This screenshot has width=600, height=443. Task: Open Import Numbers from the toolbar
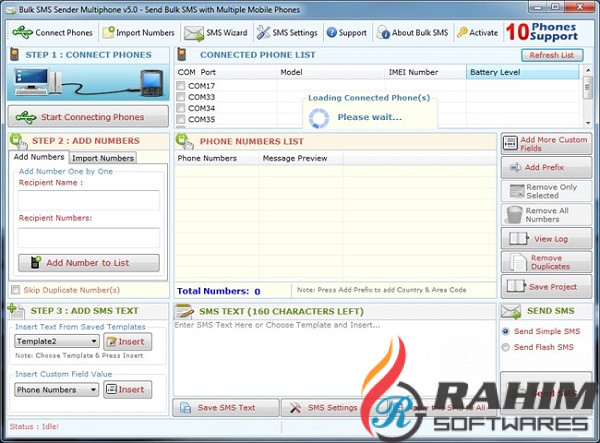138,33
